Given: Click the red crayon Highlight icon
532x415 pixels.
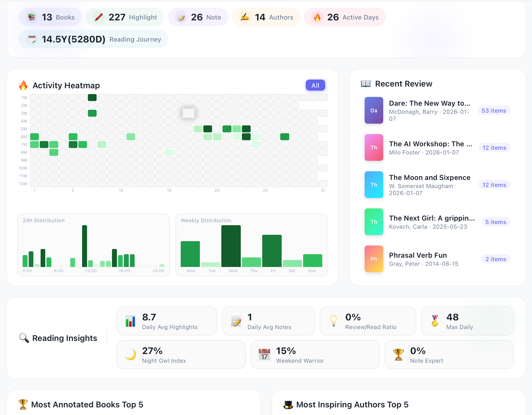Looking at the screenshot, I should pyautogui.click(x=98, y=17).
